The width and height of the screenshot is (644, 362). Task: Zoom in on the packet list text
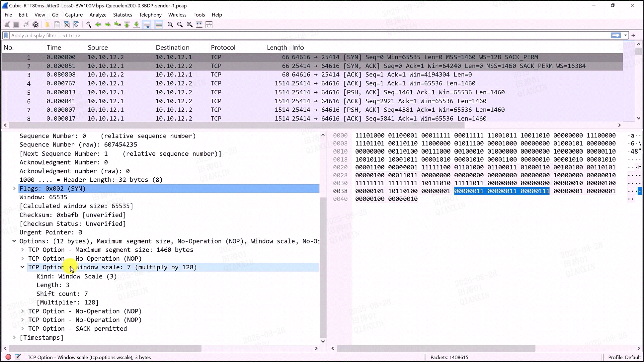[170, 25]
